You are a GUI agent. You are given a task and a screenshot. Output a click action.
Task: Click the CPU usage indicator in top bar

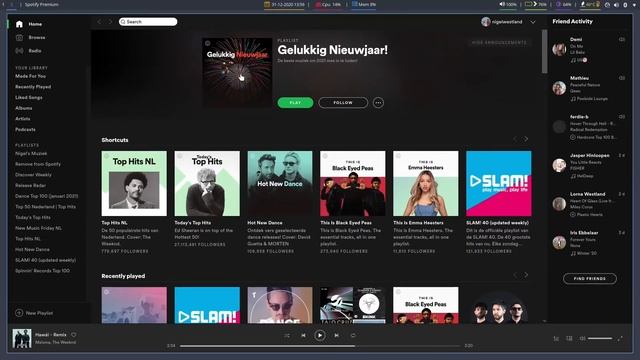click(328, 4)
